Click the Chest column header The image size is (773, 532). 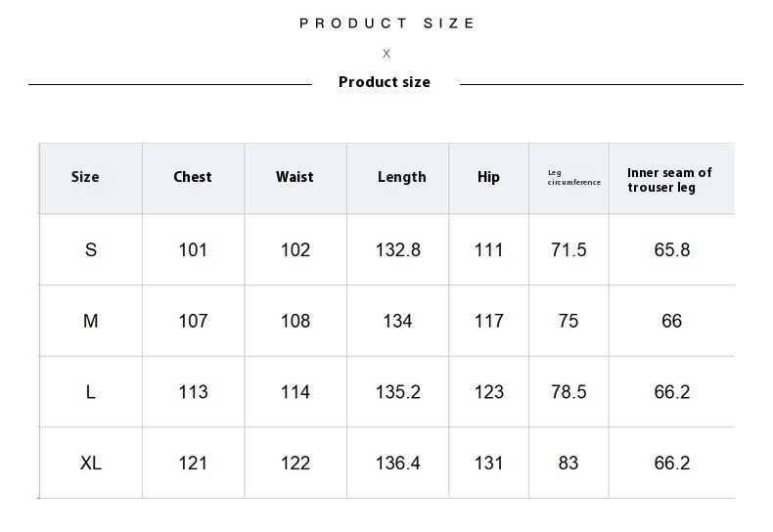[193, 177]
